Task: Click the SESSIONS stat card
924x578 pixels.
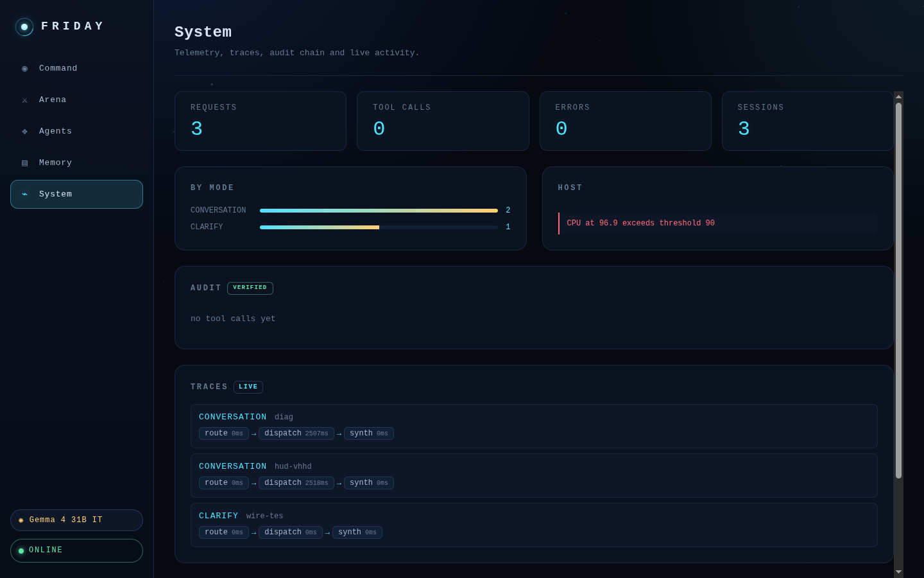Action: point(808,121)
